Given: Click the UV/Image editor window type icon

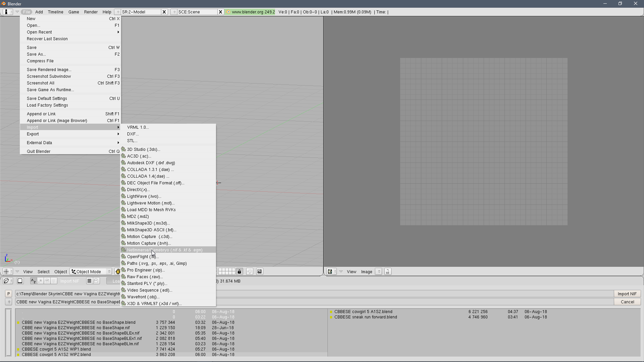Looking at the screenshot, I should [330, 271].
